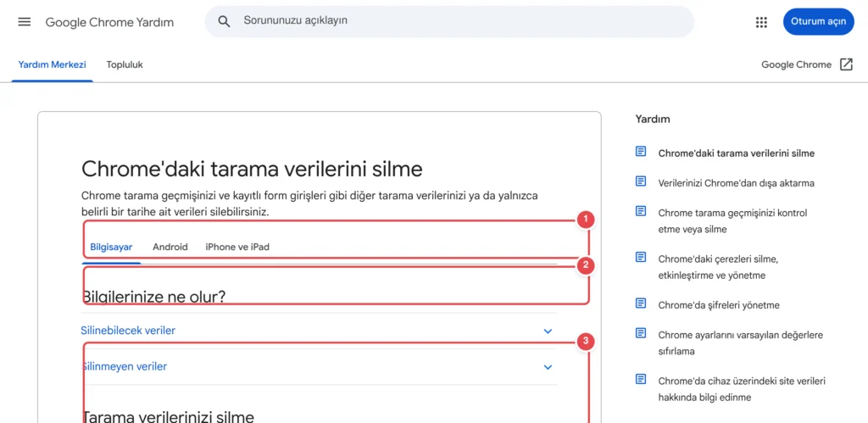Open Verilerinizi Chrome'dan dışa aktarma article
868x423 pixels.
737,183
